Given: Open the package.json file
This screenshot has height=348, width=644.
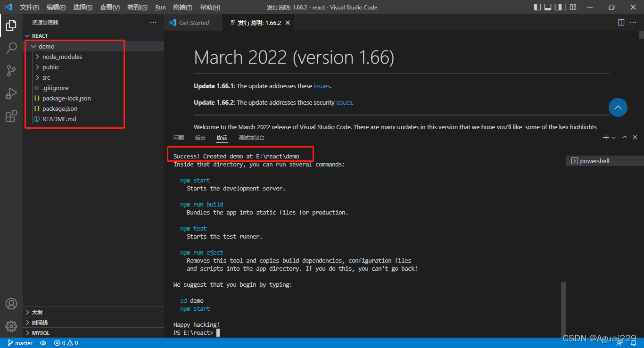Looking at the screenshot, I should [93, 108].
